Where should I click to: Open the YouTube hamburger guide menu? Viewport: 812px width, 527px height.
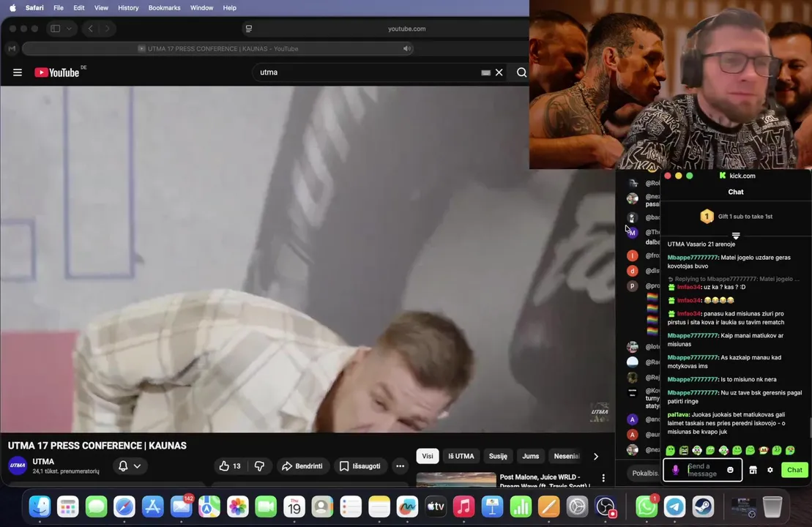coord(18,72)
